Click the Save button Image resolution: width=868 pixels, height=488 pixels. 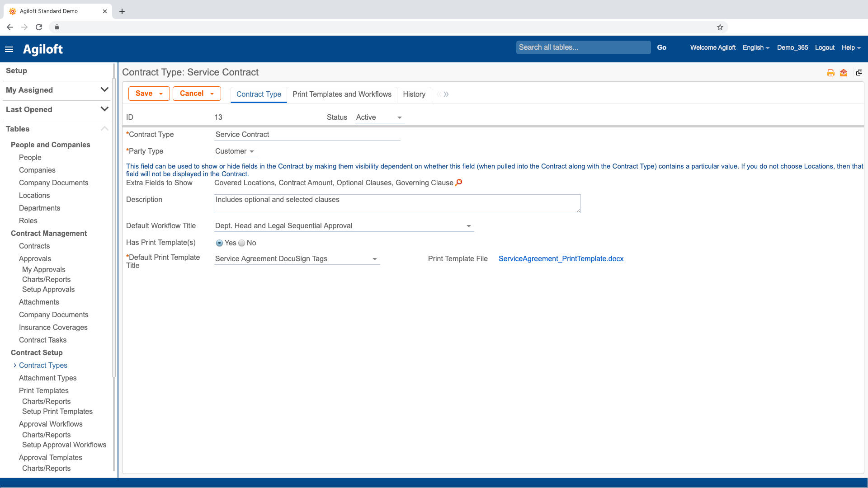(144, 93)
